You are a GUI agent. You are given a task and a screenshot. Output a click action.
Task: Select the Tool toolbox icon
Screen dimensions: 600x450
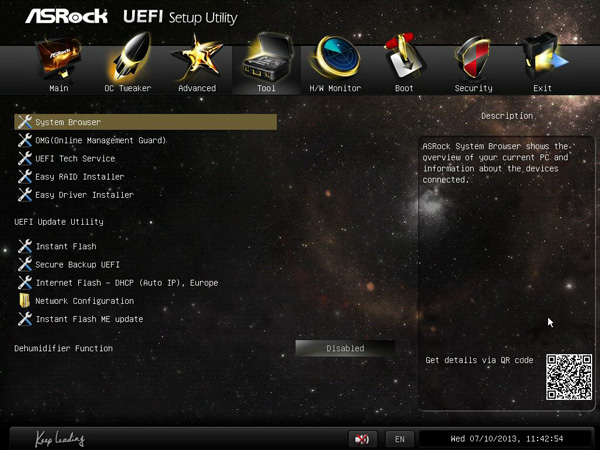tap(267, 57)
